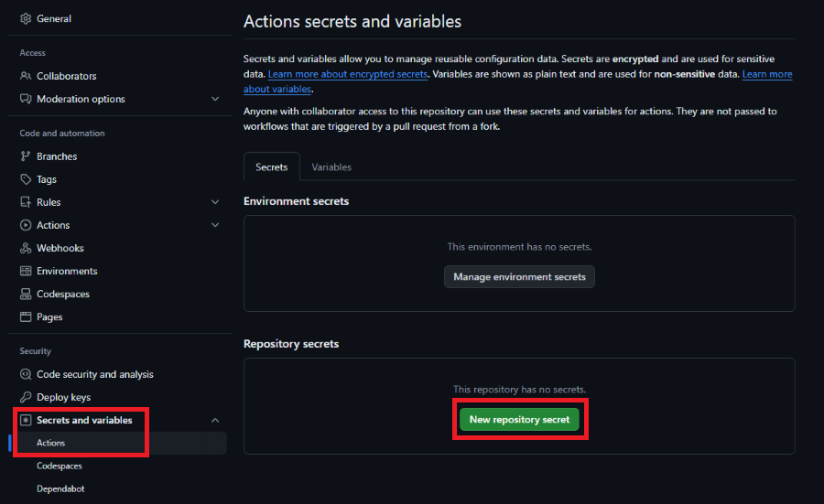
Task: Open Learn more about encrypted secrets link
Action: click(x=348, y=74)
